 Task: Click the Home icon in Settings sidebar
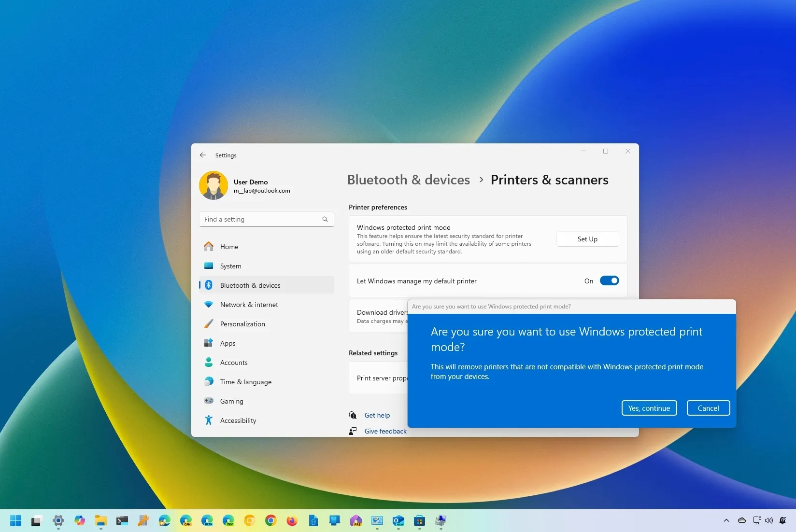209,246
